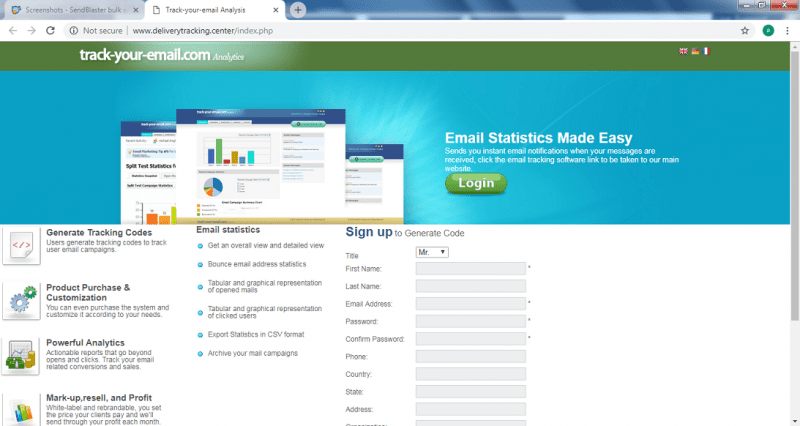Click into the Email Address field
The height and width of the screenshot is (426, 800).
click(x=470, y=304)
